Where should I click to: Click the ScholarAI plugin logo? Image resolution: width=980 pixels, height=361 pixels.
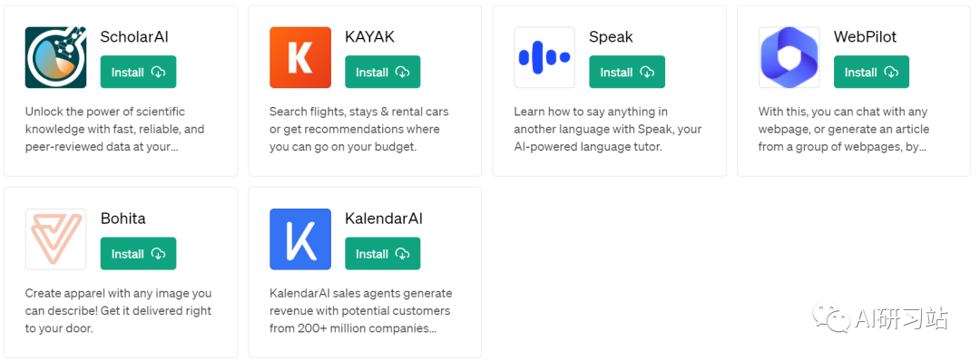point(55,57)
